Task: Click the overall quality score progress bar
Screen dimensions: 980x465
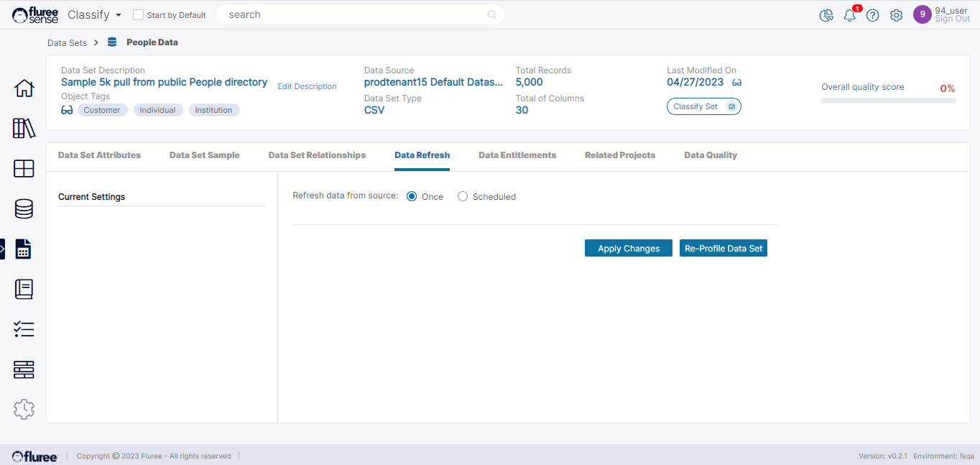Action: pyautogui.click(x=888, y=101)
